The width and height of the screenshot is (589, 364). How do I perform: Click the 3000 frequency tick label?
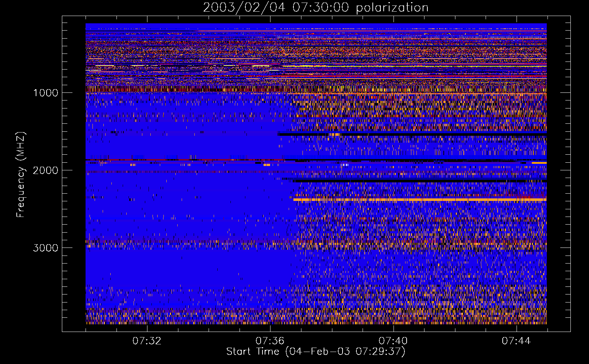coord(46,248)
